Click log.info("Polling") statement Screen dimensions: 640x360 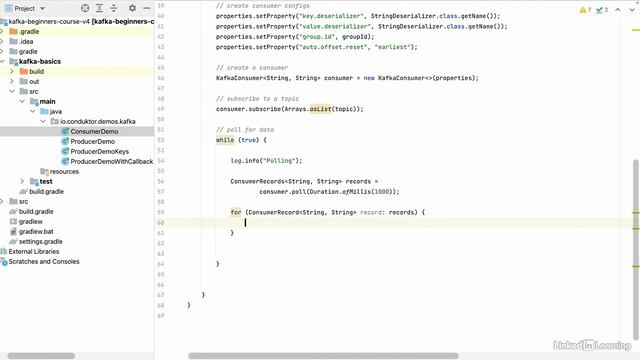pos(266,160)
